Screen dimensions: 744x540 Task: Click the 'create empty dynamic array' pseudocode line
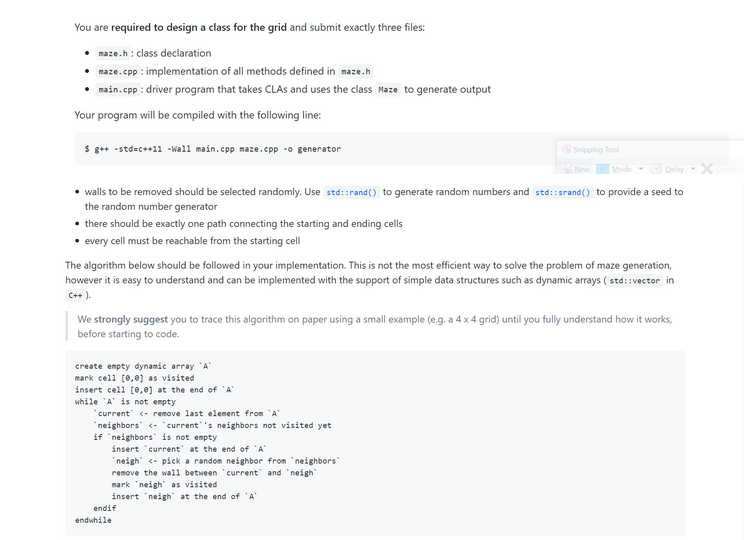[x=143, y=366]
